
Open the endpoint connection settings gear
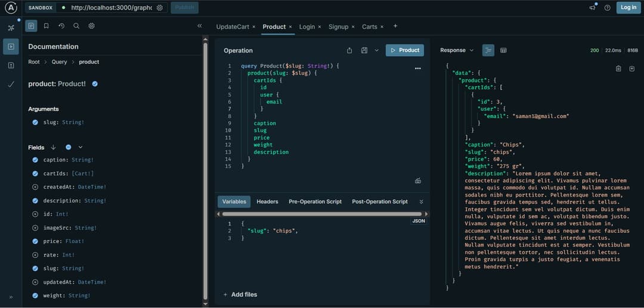click(x=159, y=8)
